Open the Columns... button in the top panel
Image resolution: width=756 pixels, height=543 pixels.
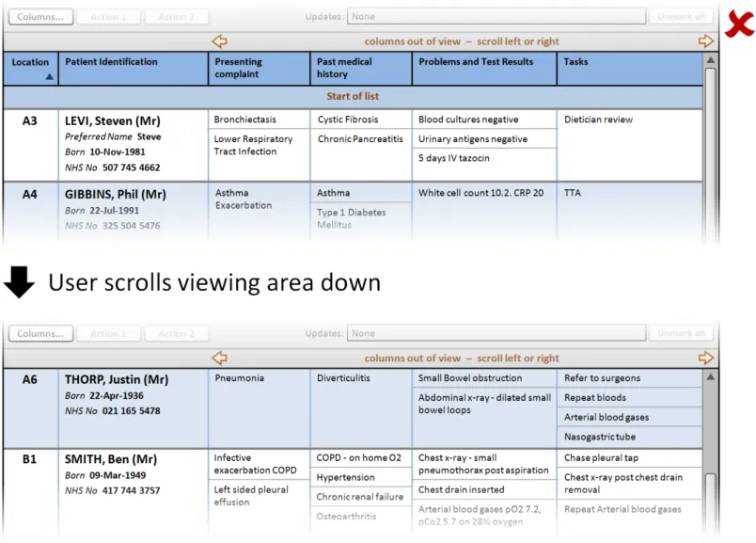pos(40,17)
